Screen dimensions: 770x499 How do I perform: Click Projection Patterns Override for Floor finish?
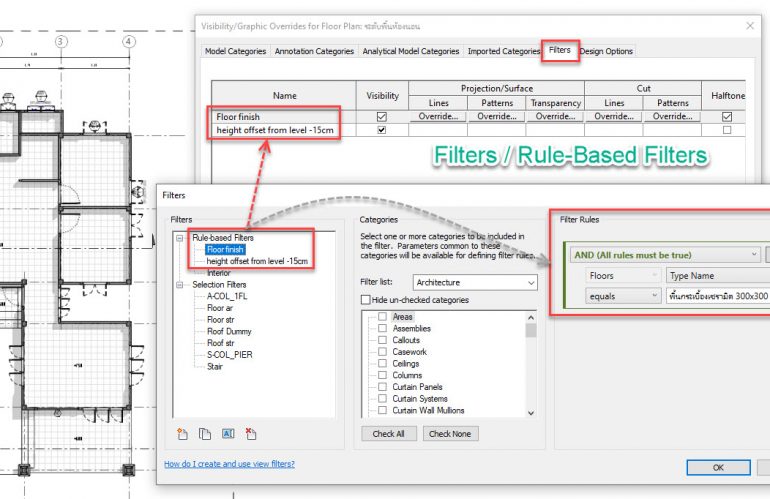[x=496, y=116]
